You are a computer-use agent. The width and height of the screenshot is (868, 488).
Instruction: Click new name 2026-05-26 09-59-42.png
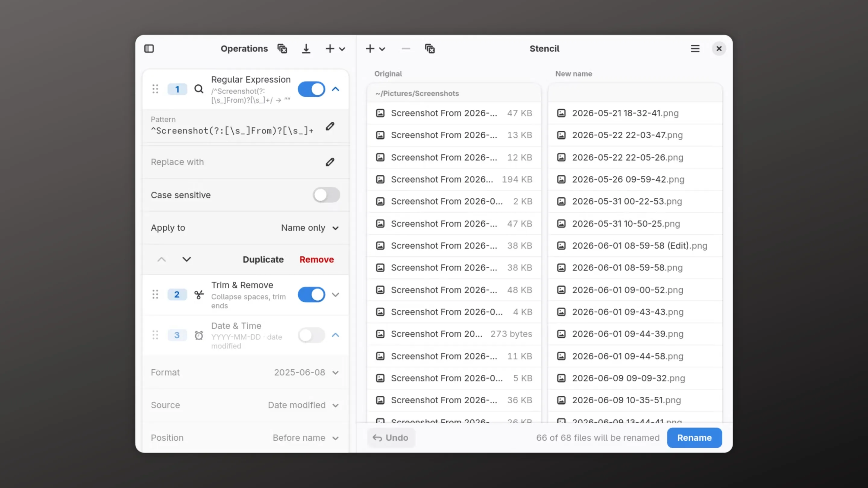628,180
